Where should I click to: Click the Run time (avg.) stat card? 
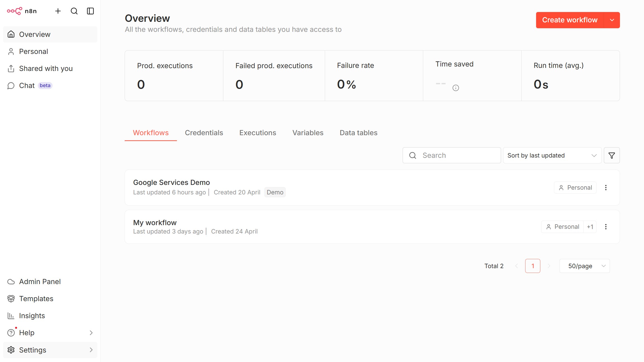point(570,76)
